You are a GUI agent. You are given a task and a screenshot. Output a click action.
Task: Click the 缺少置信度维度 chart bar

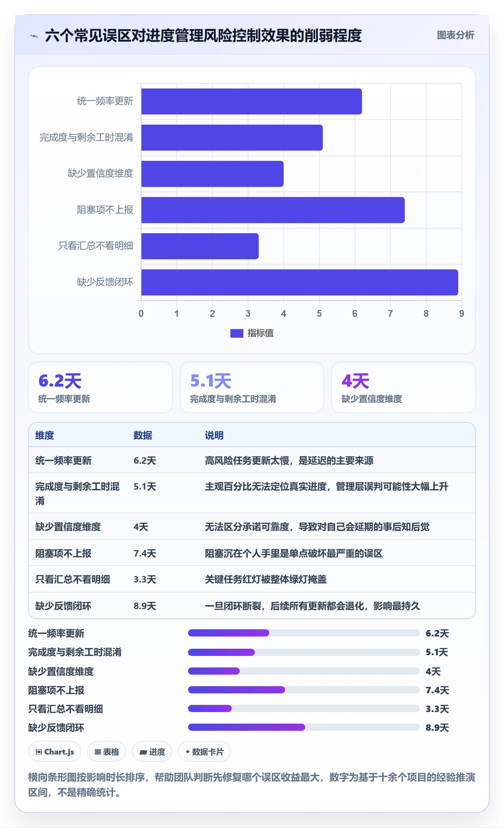pyautogui.click(x=212, y=174)
